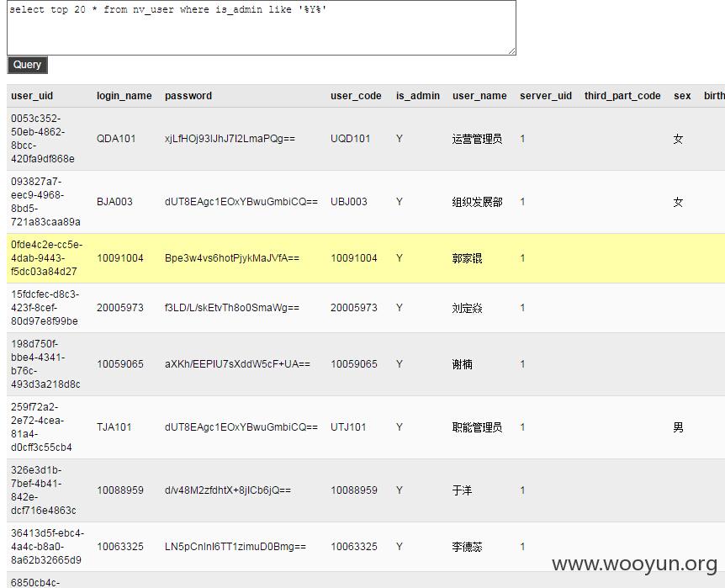Select login name 10088959 cell
This screenshot has height=588, width=725.
tap(120, 490)
